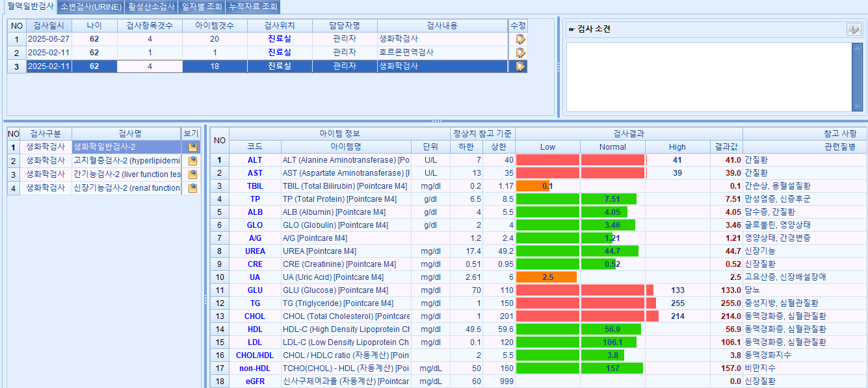Click the GLU code link
This screenshot has height=388, width=868.
point(254,290)
